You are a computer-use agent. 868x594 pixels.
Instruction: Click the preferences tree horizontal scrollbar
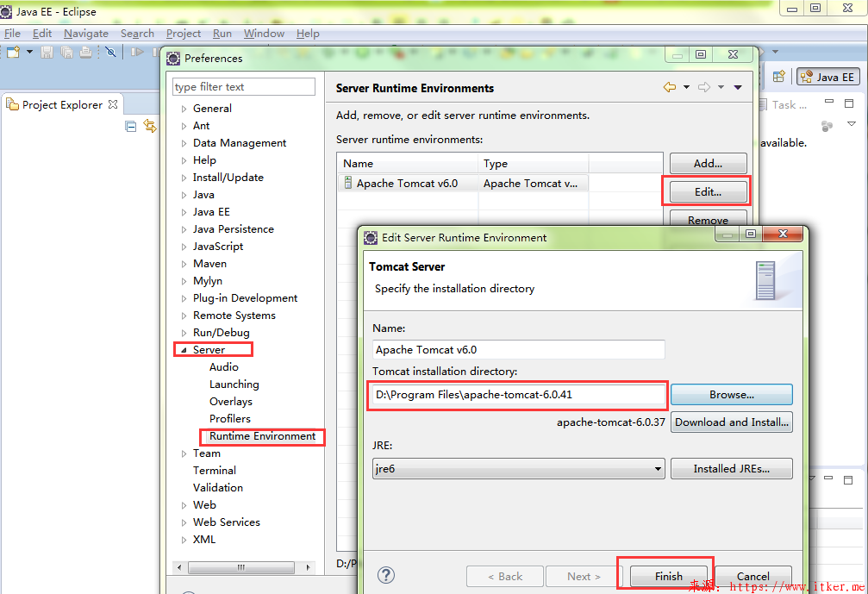(x=240, y=567)
